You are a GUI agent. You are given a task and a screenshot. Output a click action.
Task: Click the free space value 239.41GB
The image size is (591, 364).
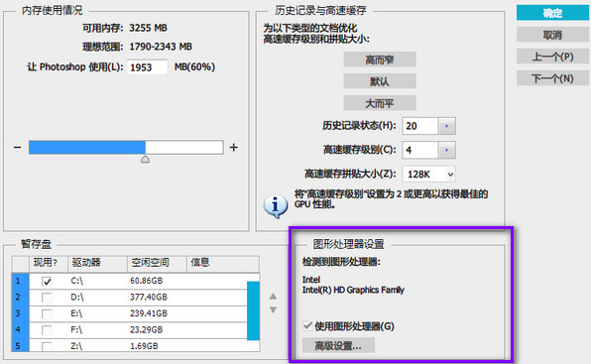[149, 313]
